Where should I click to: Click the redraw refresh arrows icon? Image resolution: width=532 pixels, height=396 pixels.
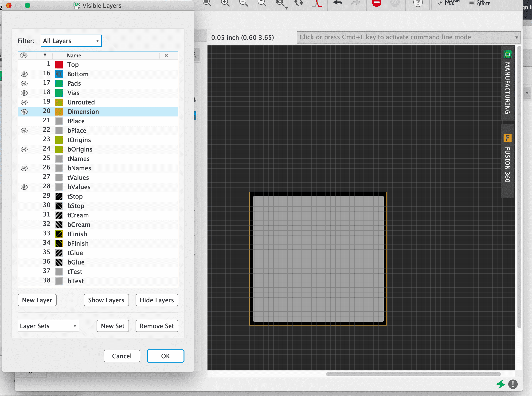point(299,3)
